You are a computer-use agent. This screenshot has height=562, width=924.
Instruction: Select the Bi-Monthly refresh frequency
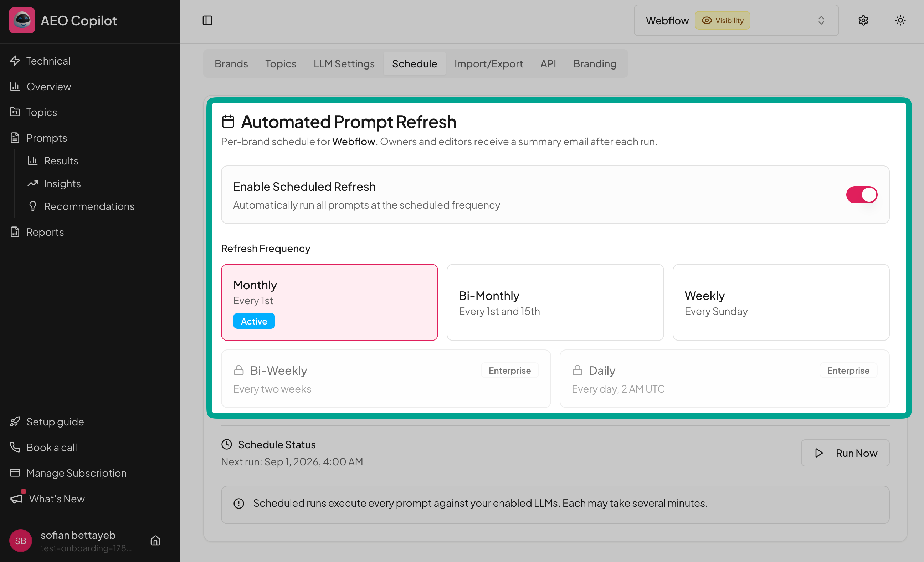555,302
